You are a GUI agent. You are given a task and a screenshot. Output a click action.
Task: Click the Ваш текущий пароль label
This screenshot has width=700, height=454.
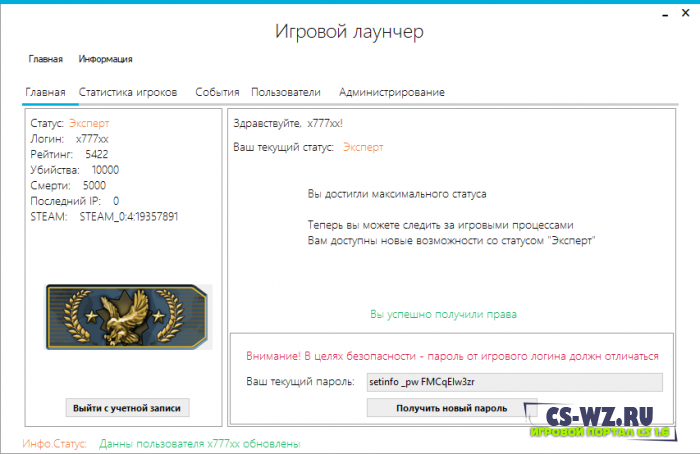(x=300, y=382)
